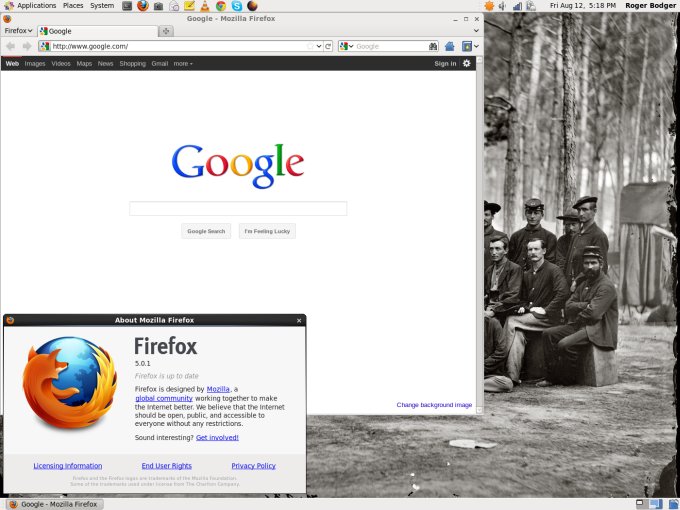Open the network signal indicator

click(x=517, y=6)
